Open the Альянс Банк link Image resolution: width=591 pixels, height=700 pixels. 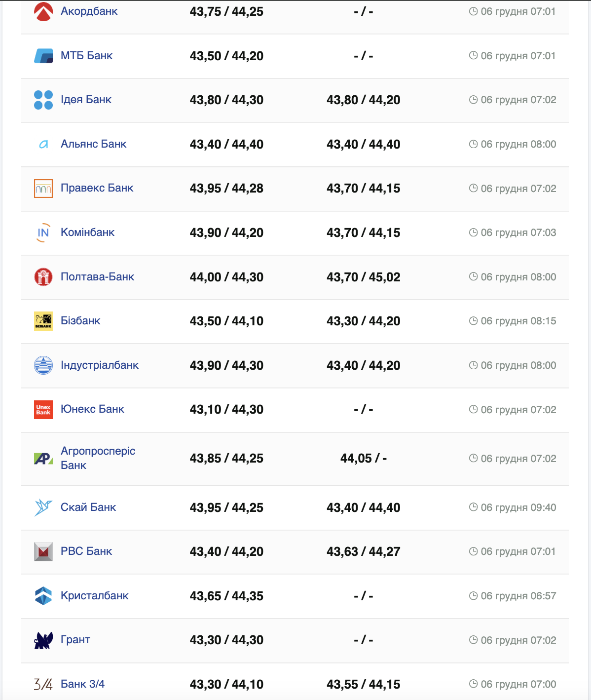pos(93,144)
